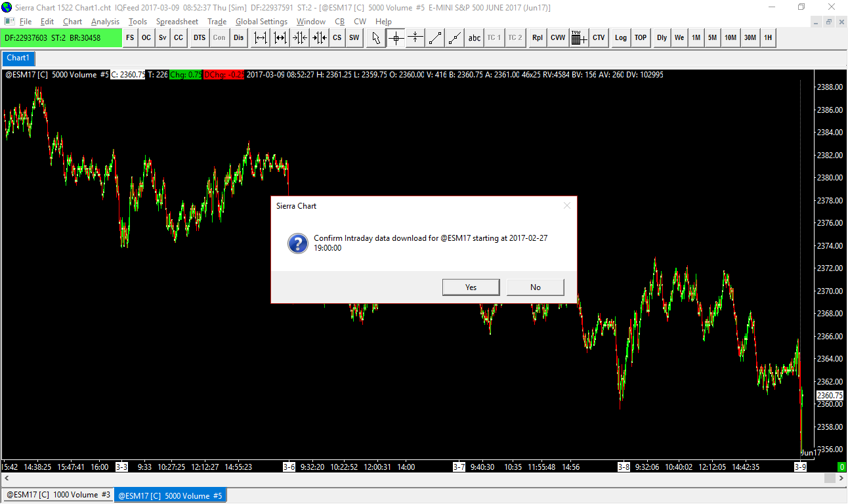Image resolution: width=848 pixels, height=504 pixels.
Task: Click the compress bar spacing icon with bold arrows
Action: pos(320,38)
